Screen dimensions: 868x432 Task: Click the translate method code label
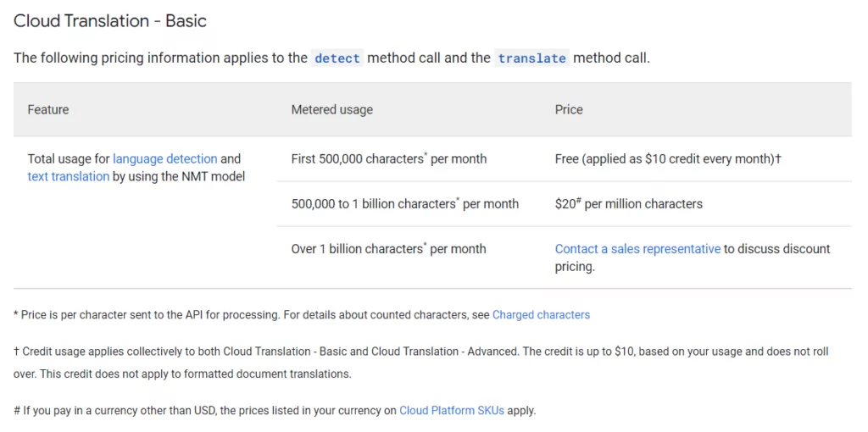pos(531,58)
